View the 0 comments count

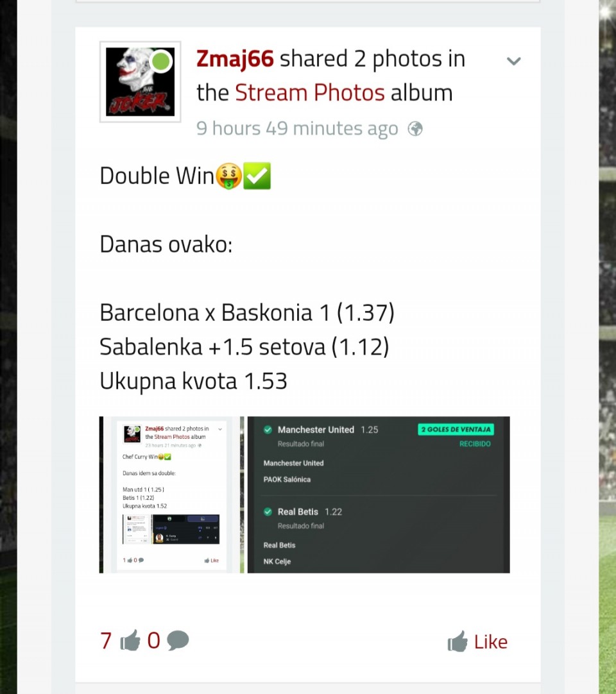tap(153, 641)
